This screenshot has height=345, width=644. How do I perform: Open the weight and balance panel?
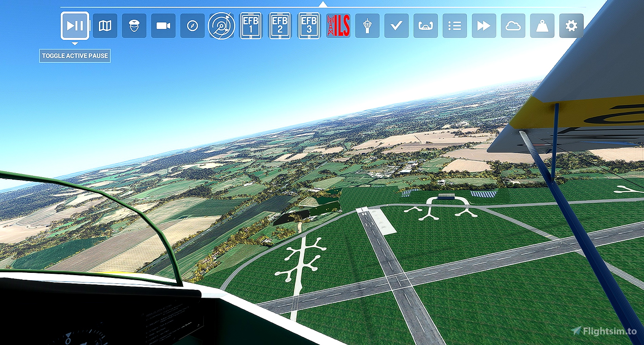click(x=542, y=26)
